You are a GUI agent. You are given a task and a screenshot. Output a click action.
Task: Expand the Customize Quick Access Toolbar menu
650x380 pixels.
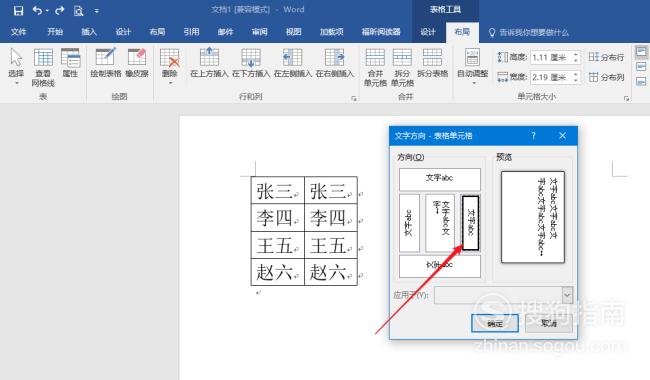coord(97,11)
